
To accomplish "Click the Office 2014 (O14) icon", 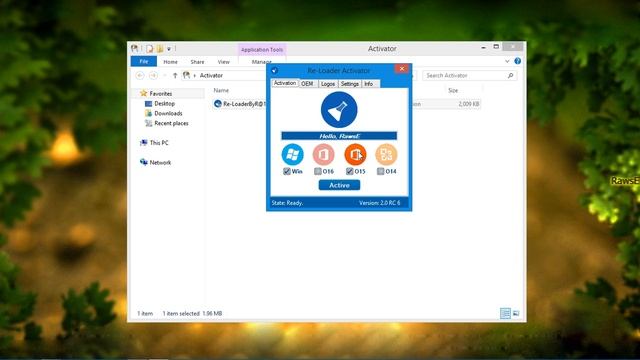I will 386,154.
